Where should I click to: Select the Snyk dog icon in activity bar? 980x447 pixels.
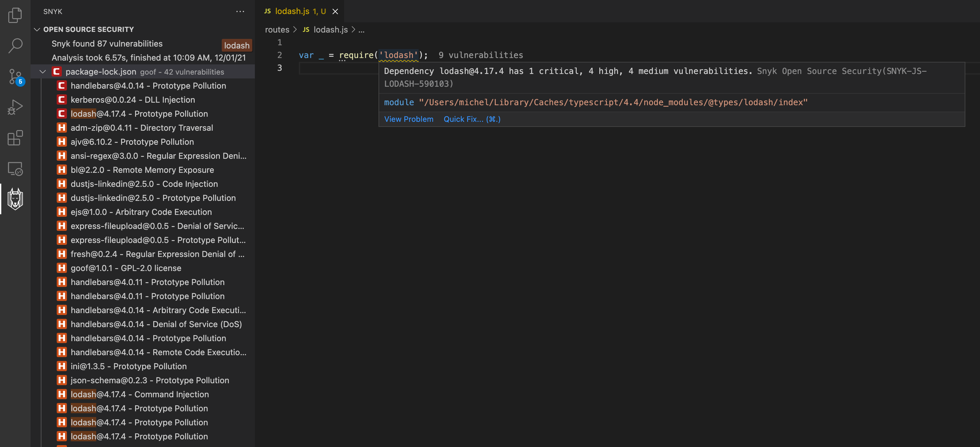(x=15, y=199)
